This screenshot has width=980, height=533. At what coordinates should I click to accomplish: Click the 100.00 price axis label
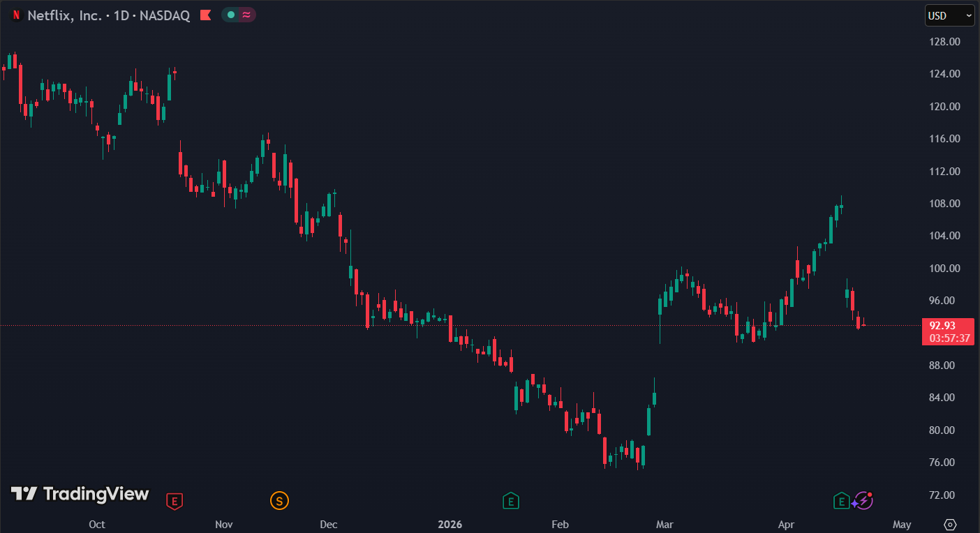click(x=946, y=269)
